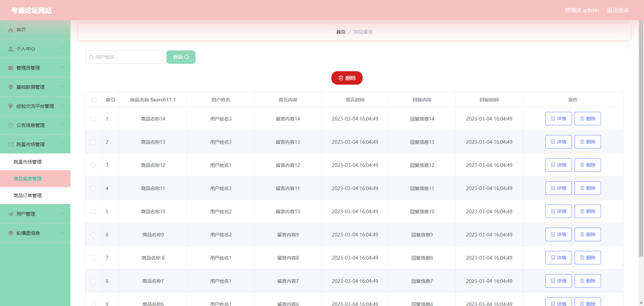Click the 详情 document icon for 商品名称13
The image size is (644, 306).
coord(553,142)
